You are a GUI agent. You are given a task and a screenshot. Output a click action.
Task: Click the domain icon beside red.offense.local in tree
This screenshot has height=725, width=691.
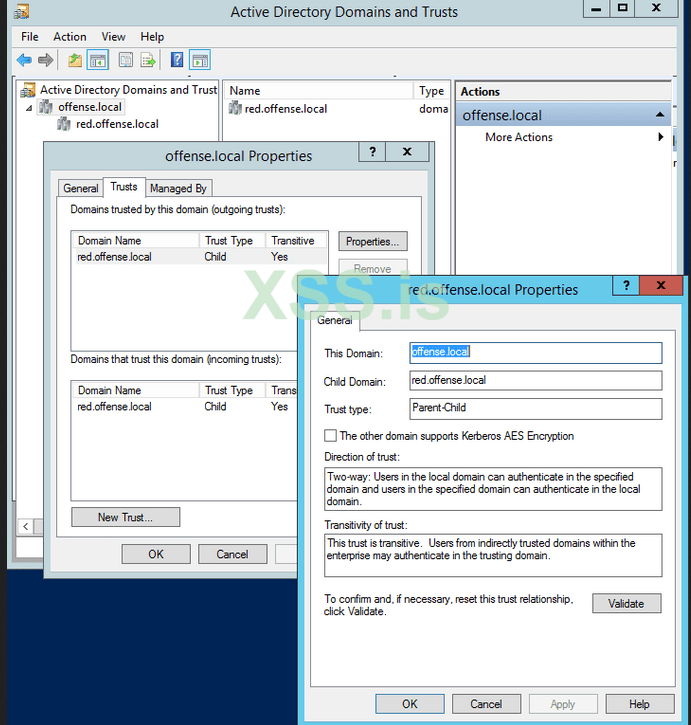pyautogui.click(x=63, y=124)
